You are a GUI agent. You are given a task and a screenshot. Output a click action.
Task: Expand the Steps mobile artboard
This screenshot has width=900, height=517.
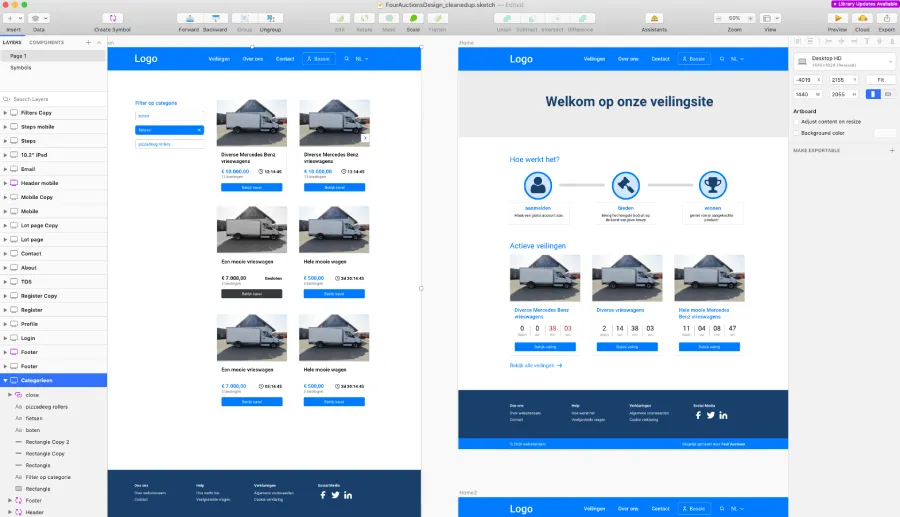tap(5, 127)
